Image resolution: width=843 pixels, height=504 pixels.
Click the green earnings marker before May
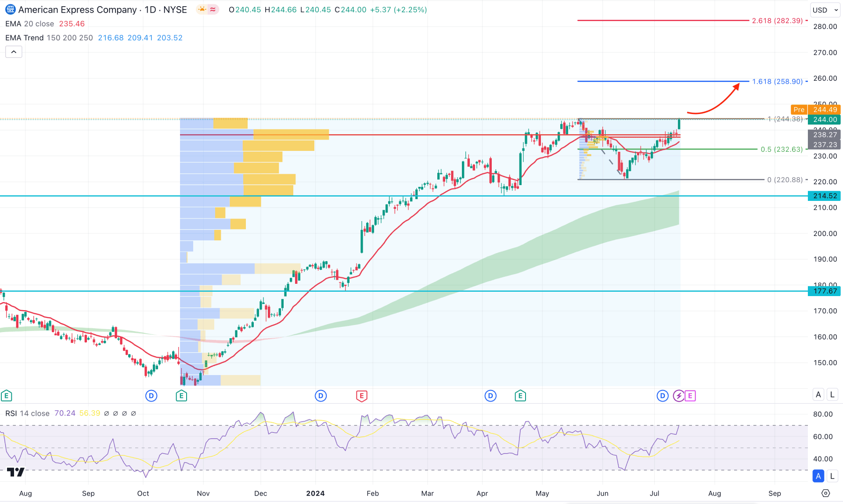[x=520, y=396]
